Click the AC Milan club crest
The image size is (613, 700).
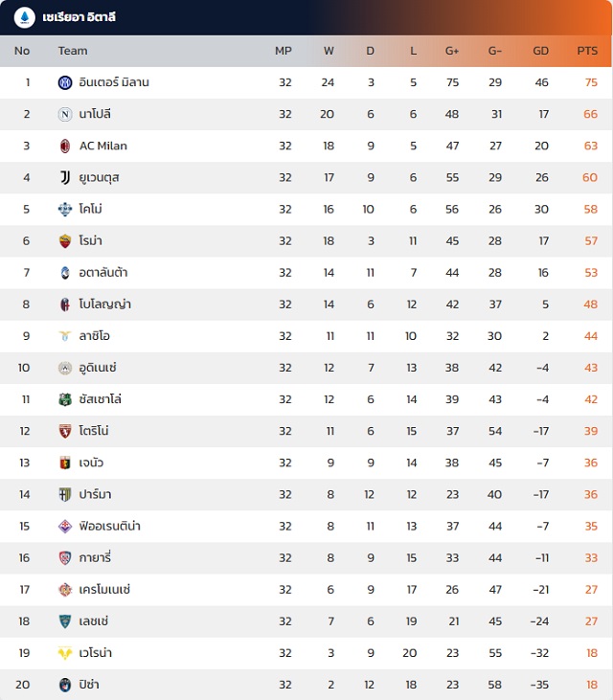(x=65, y=146)
